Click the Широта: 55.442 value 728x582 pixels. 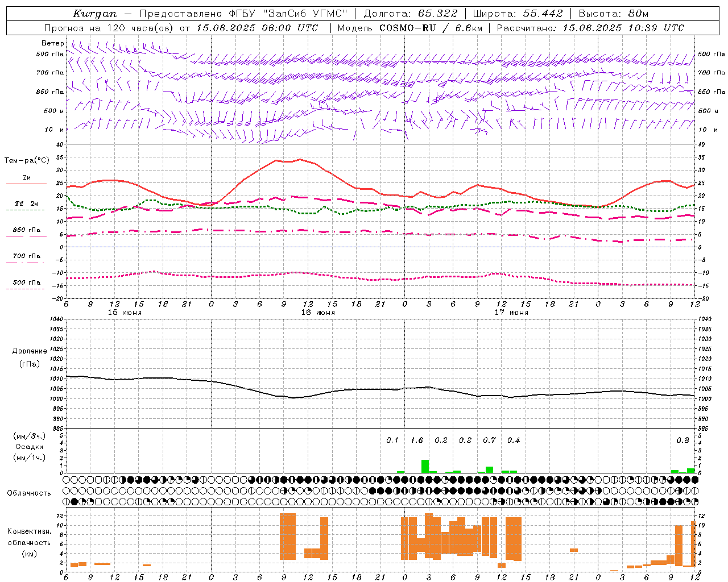pyautogui.click(x=518, y=14)
